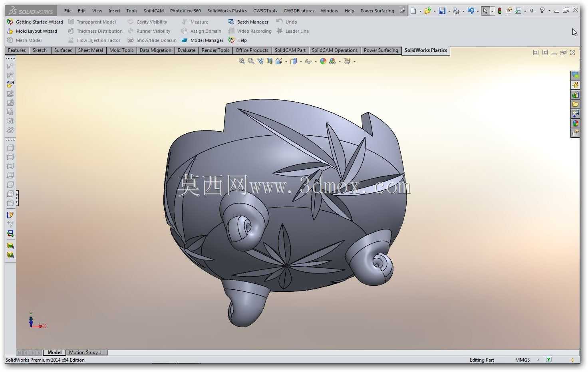Open Design Library icon in task pane

point(575,95)
